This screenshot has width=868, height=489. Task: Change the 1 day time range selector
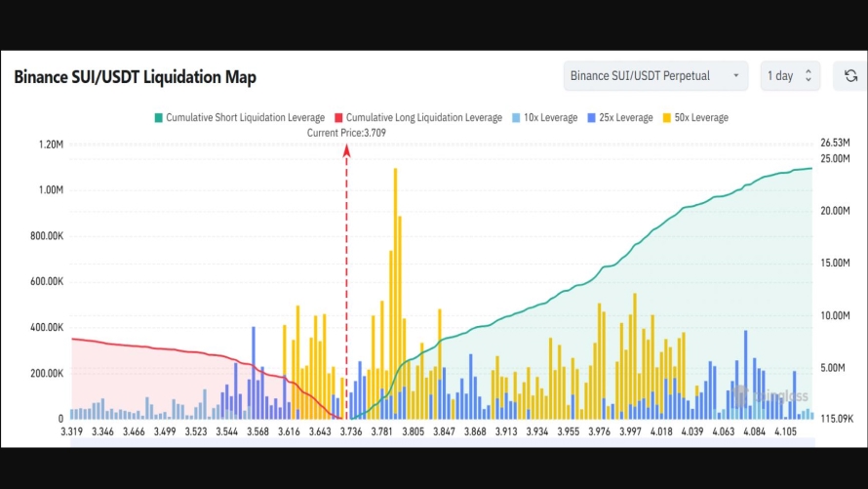click(x=790, y=76)
